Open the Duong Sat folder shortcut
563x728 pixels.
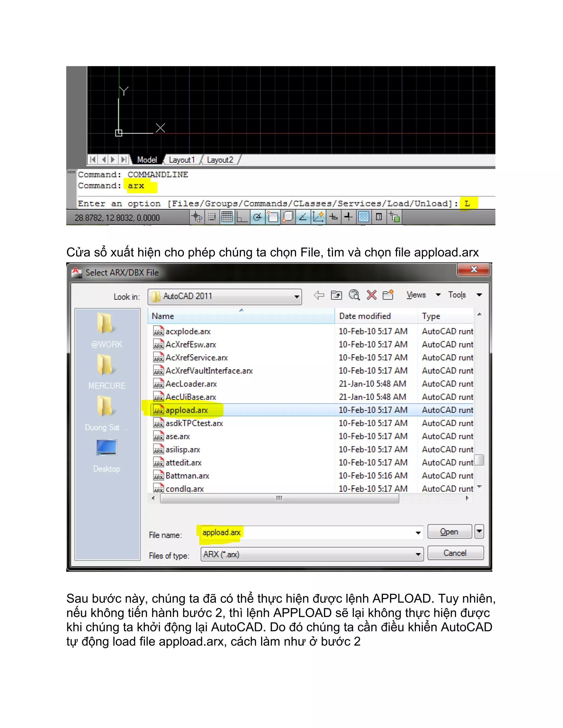pos(107,413)
